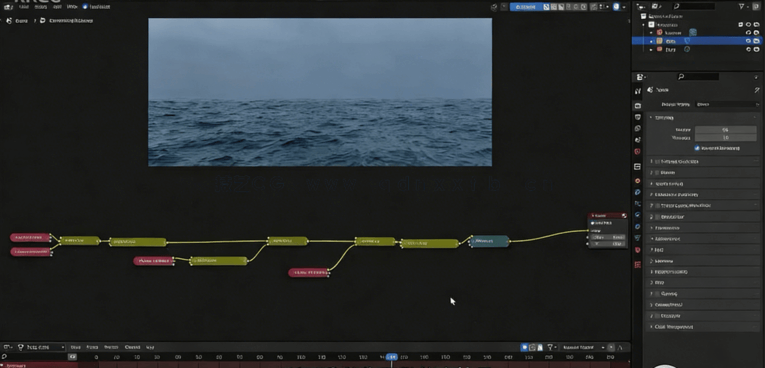Viewport: 765px width, 368px height.
Task: Open the timeline filter funnel dropdown
Action: tap(552, 347)
